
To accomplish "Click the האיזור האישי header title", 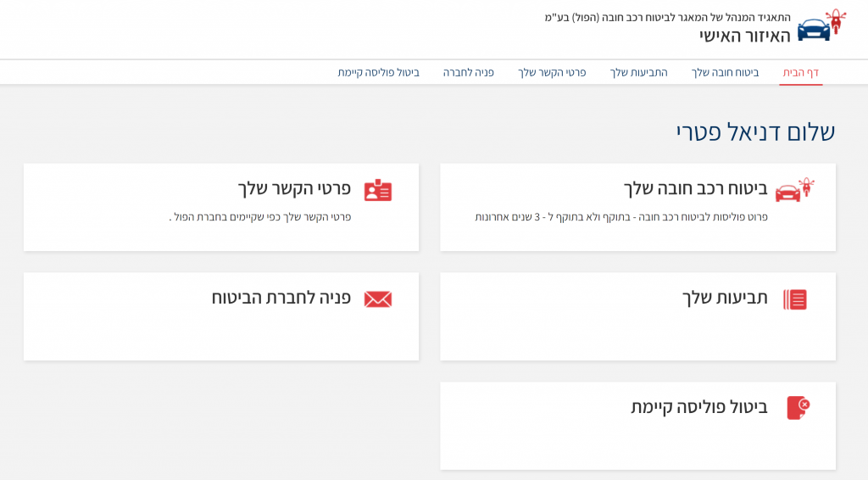I will point(744,36).
